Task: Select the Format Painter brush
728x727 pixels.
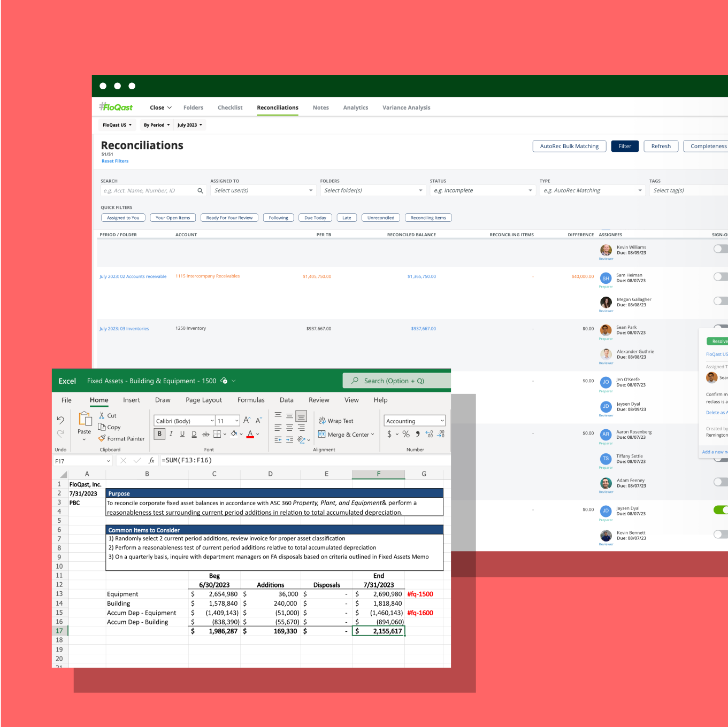Action: [102, 438]
